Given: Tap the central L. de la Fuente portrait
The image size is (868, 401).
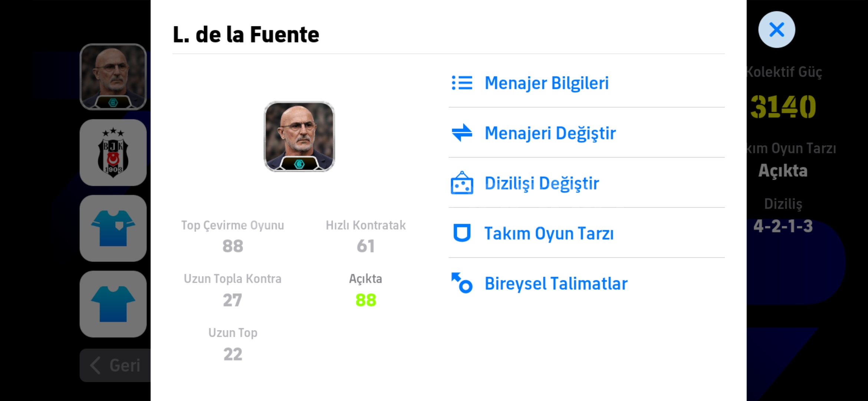Looking at the screenshot, I should (x=299, y=137).
